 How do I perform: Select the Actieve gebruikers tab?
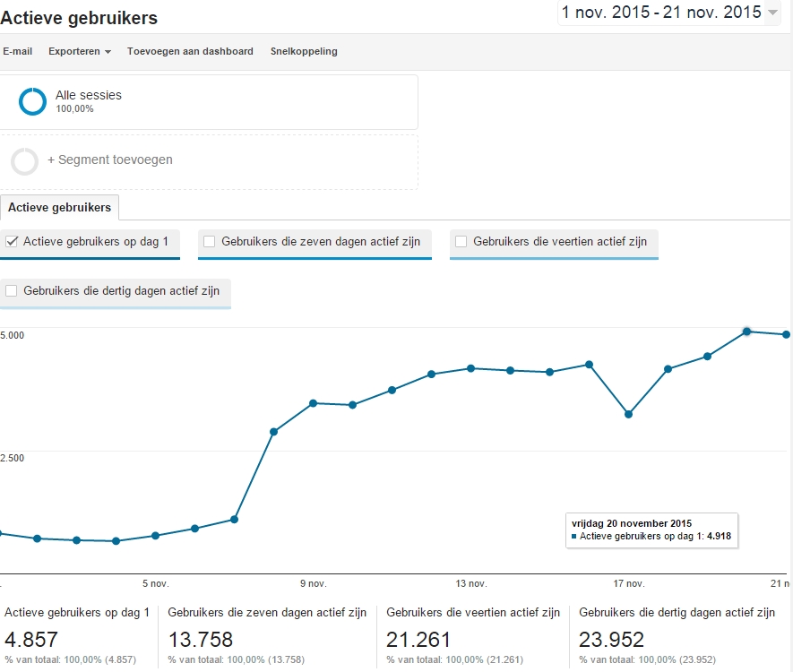pyautogui.click(x=59, y=207)
